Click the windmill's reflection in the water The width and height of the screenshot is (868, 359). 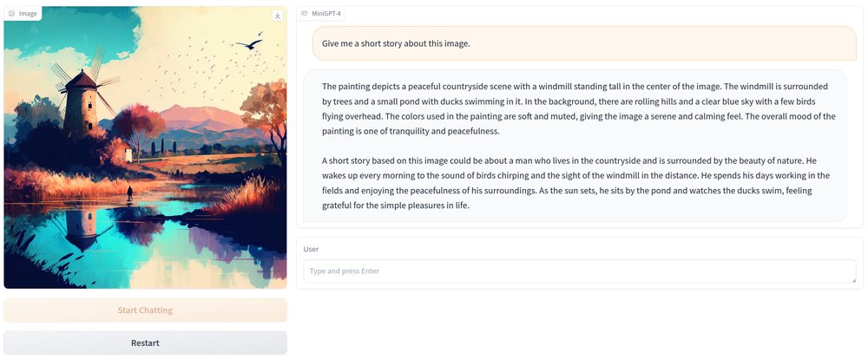pyautogui.click(x=82, y=225)
